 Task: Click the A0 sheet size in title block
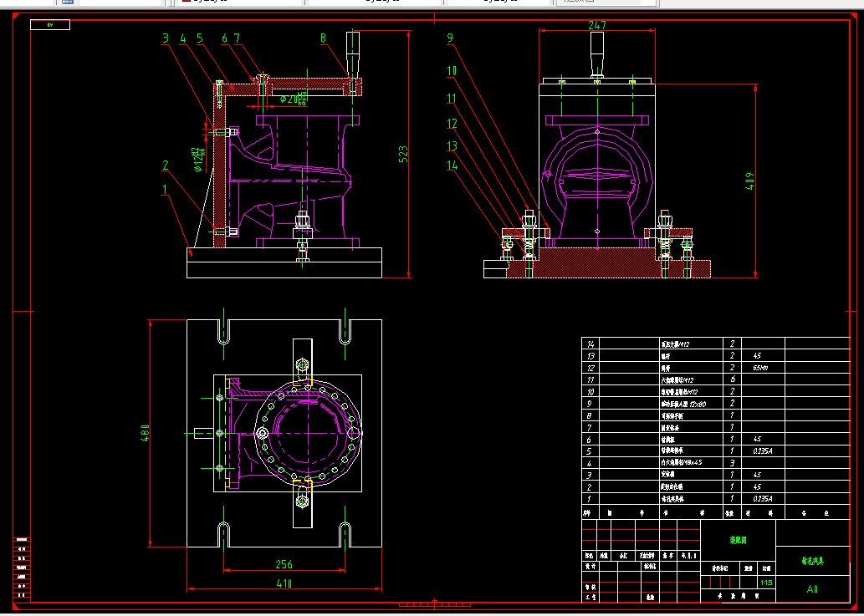click(x=812, y=589)
